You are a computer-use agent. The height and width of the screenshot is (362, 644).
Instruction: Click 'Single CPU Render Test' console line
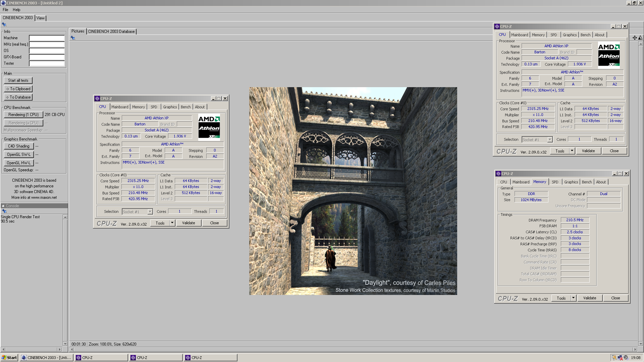[x=20, y=217]
